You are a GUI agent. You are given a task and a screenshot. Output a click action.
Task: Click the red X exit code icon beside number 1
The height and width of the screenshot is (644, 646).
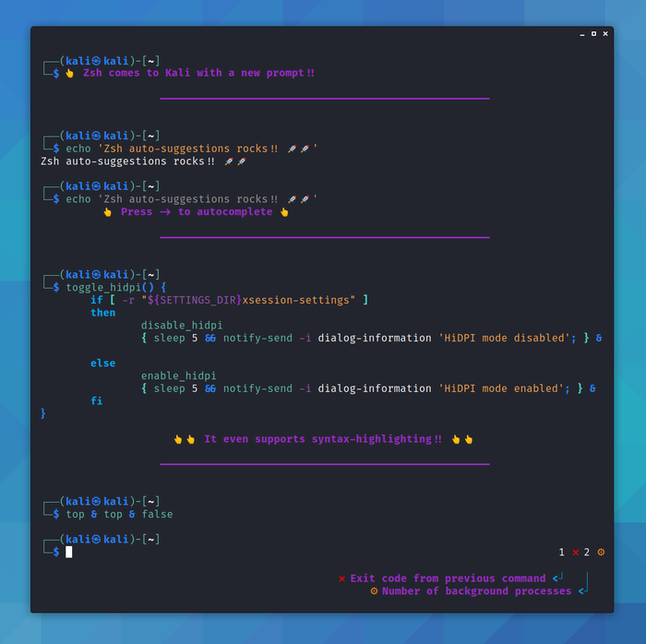(576, 553)
